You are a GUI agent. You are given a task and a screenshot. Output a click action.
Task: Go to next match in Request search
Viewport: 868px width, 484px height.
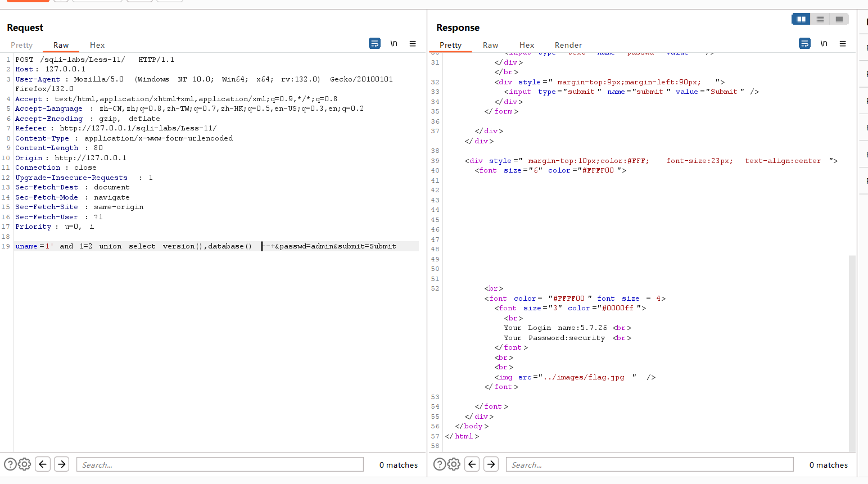(x=62, y=464)
